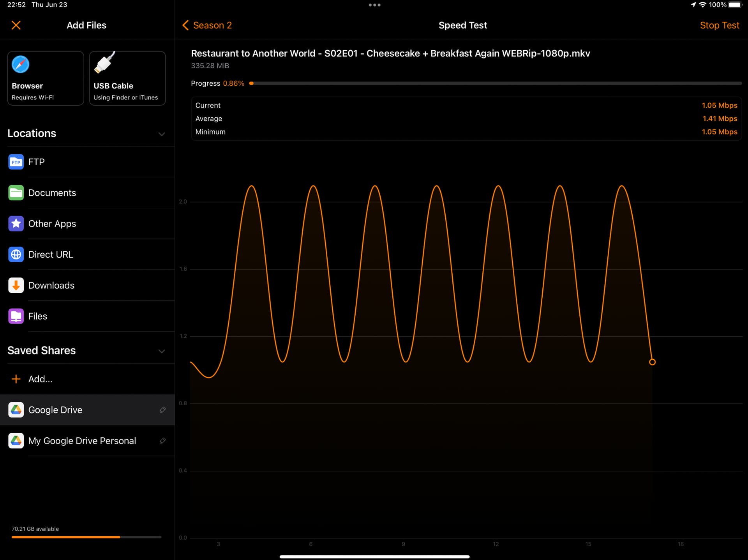
Task: Tap the three-dot multitasking menu
Action: coord(374,5)
